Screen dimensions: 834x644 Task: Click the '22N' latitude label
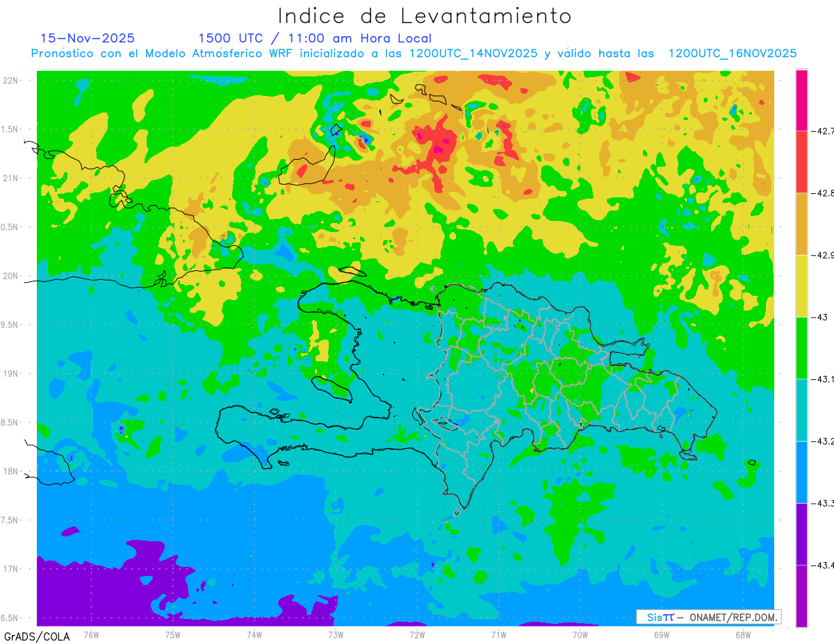click(x=11, y=80)
